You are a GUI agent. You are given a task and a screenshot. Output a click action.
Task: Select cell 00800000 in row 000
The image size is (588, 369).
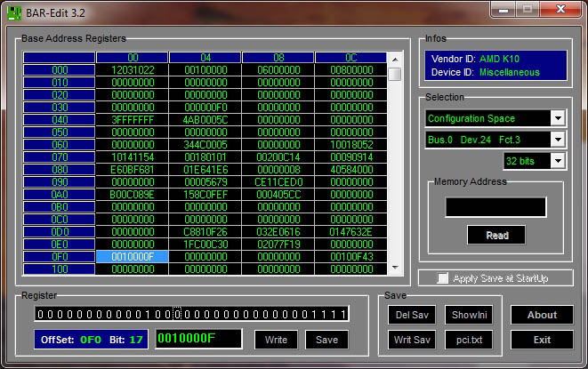point(351,70)
